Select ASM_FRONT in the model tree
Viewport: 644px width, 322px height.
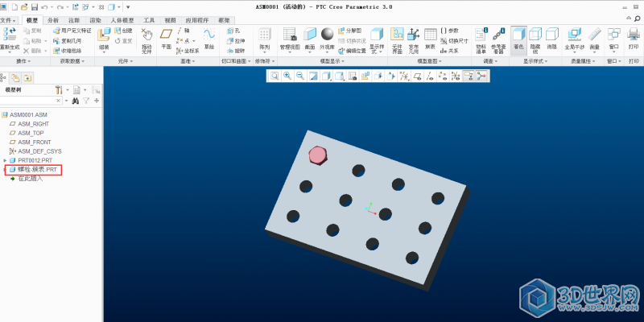35,142
